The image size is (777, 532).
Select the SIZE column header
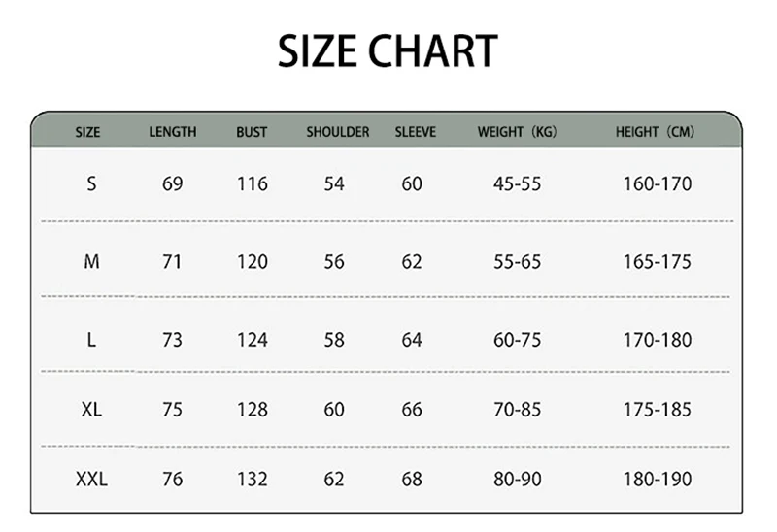[87, 132]
